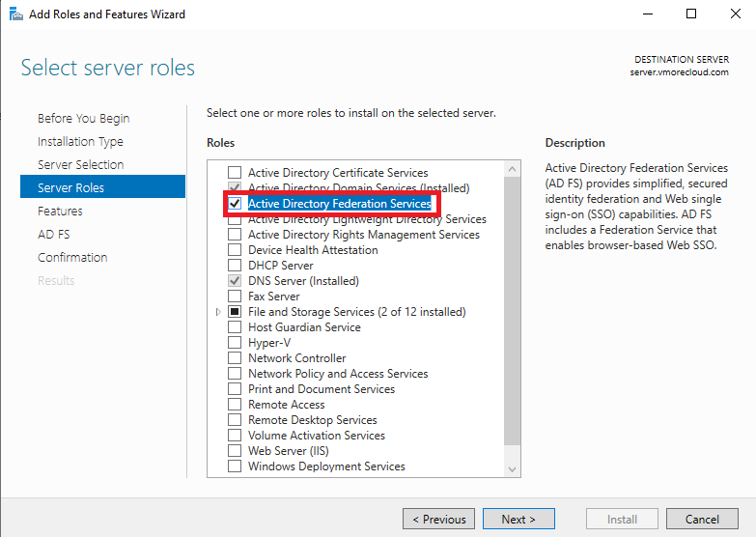The width and height of the screenshot is (756, 537).
Task: Tick the Fax Server checkbox
Action: (x=235, y=296)
